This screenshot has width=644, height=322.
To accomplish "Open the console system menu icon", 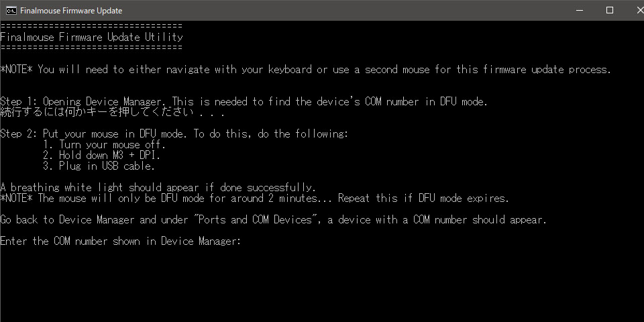I will point(11,10).
